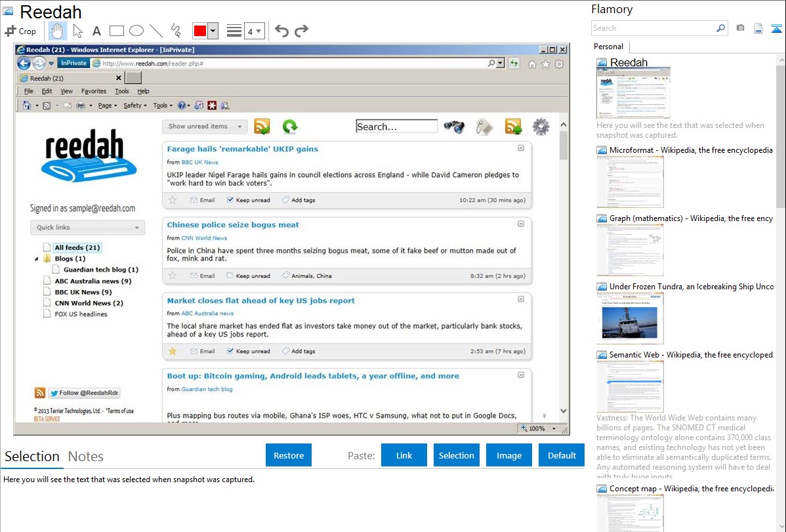
Task: Click the orange RSS icon near Follow
Action: 39,393
